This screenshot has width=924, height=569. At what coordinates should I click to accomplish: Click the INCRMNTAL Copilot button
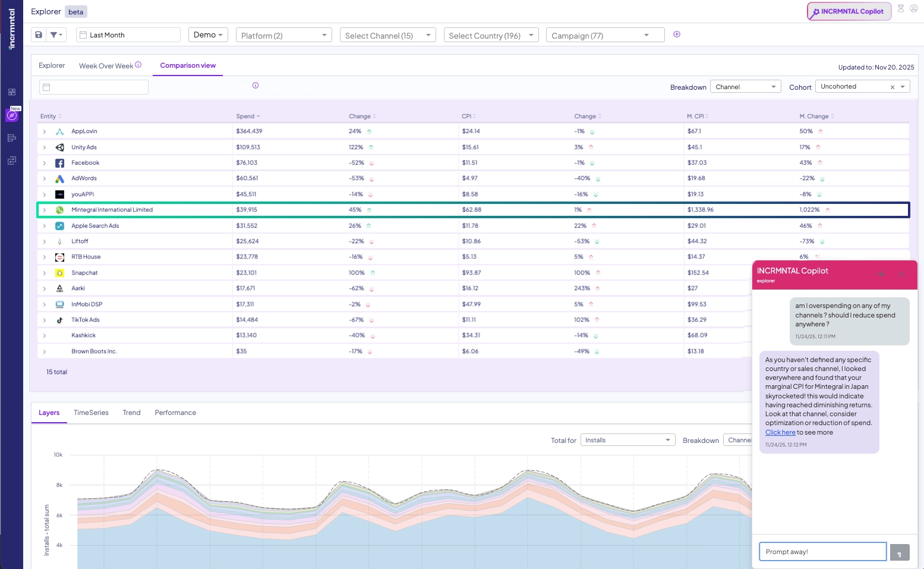pyautogui.click(x=849, y=11)
